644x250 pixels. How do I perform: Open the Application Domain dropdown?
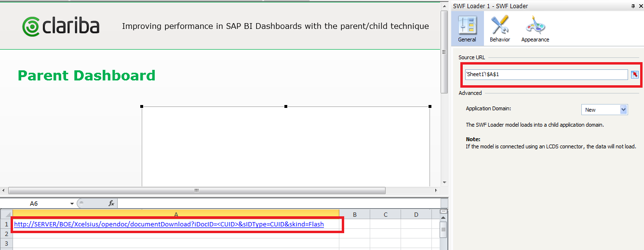(x=604, y=110)
